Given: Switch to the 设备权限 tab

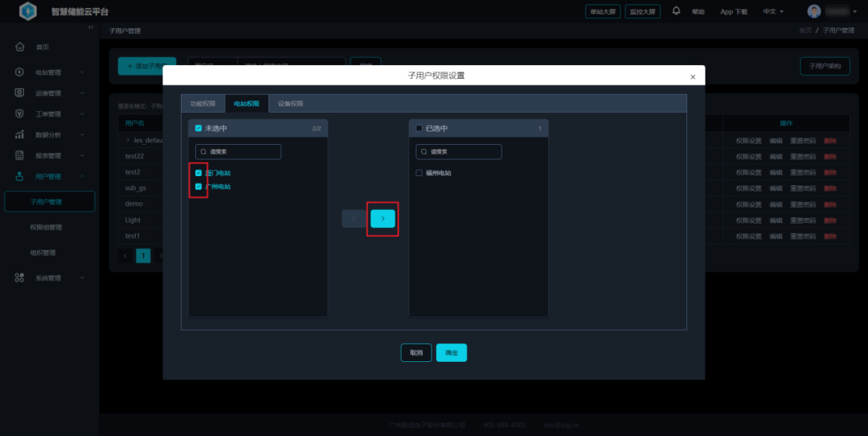Looking at the screenshot, I should 290,104.
